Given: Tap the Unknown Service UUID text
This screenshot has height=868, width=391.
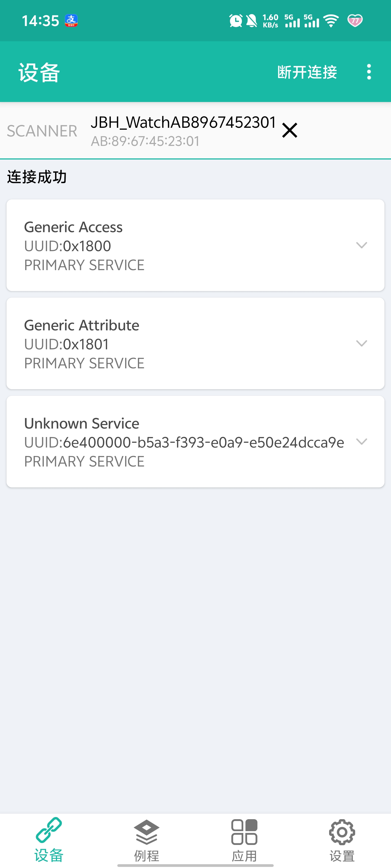Looking at the screenshot, I should click(x=184, y=442).
